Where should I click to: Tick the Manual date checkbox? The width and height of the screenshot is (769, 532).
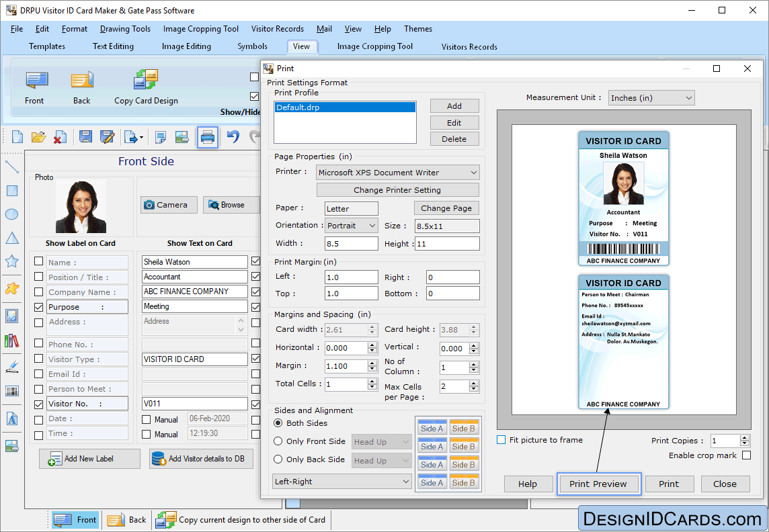[x=146, y=419]
